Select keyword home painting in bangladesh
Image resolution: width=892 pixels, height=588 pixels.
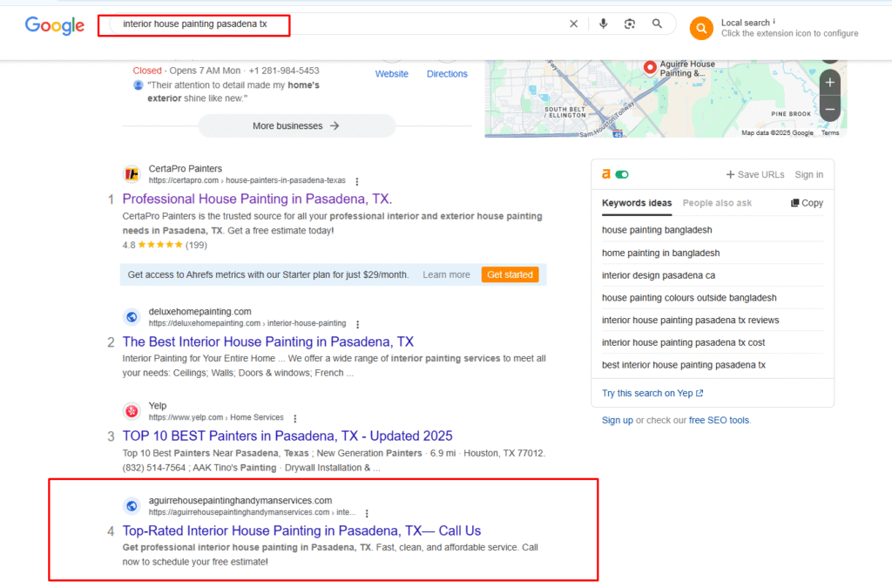click(x=660, y=253)
